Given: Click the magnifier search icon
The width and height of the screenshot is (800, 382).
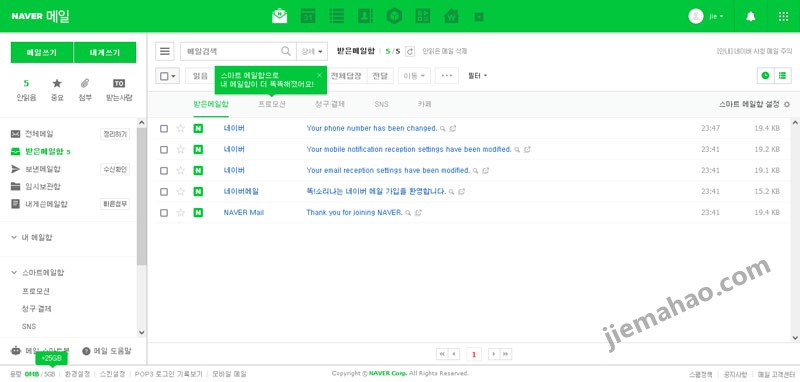Looking at the screenshot, I should (x=286, y=51).
